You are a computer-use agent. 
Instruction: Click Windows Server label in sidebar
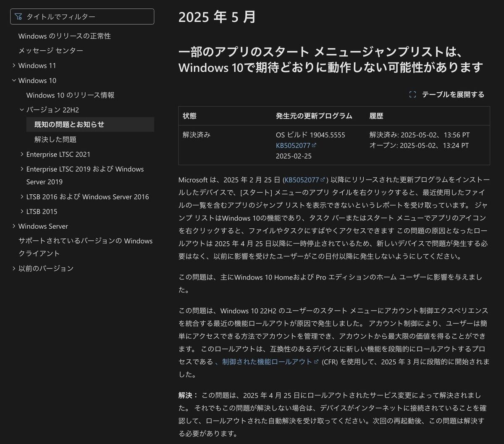coord(43,226)
